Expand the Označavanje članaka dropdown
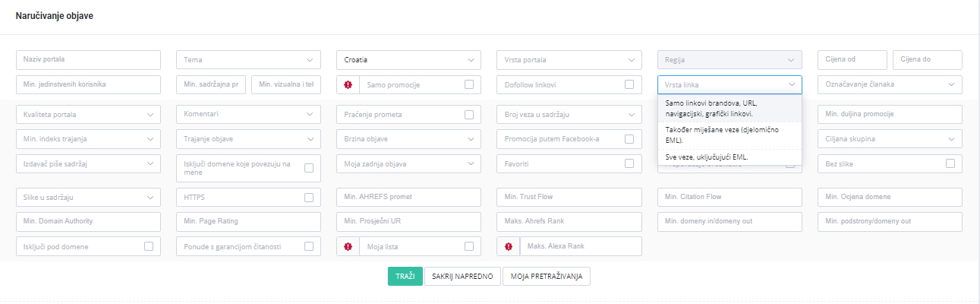The image size is (980, 304). click(890, 84)
